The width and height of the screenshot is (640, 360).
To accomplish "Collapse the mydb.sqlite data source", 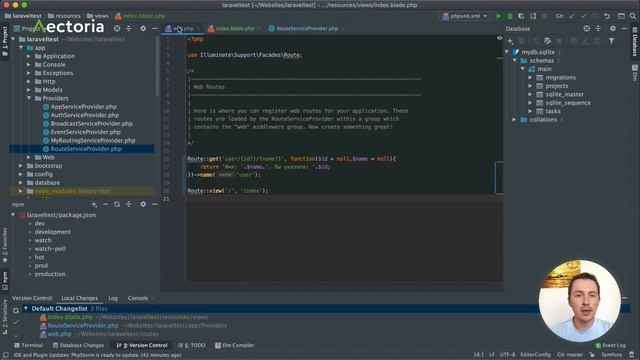I will click(507, 52).
